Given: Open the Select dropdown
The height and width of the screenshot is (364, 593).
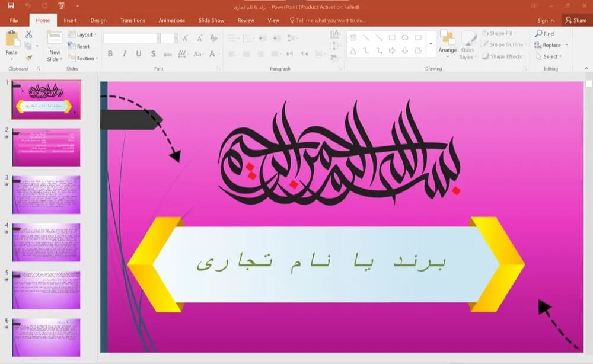Looking at the screenshot, I should tap(549, 56).
